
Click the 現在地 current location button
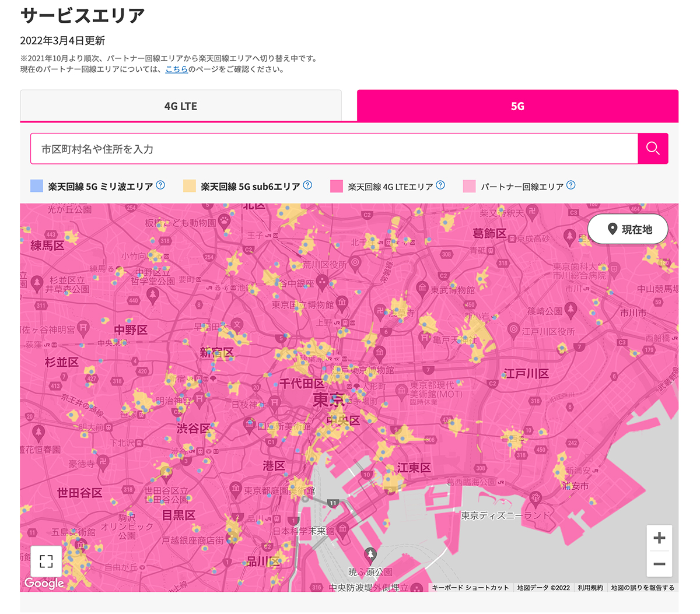(629, 229)
